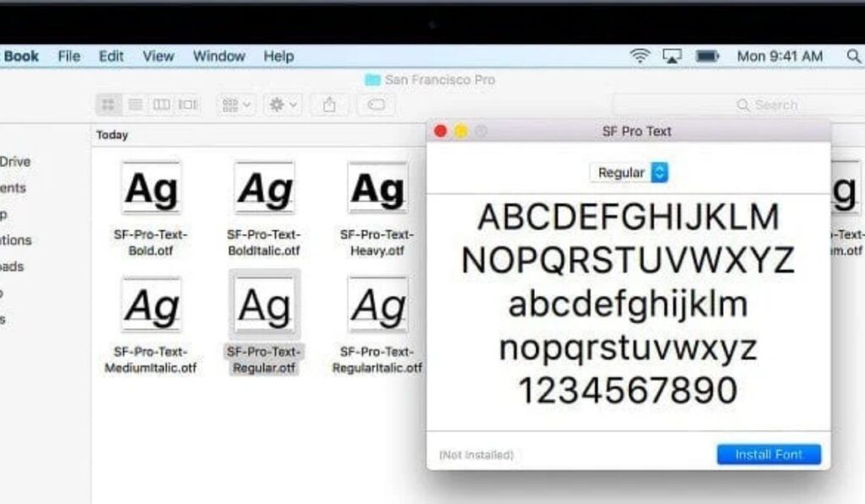Image resolution: width=865 pixels, height=504 pixels.
Task: Click the Share button in Finder toolbar
Action: pos(329,104)
